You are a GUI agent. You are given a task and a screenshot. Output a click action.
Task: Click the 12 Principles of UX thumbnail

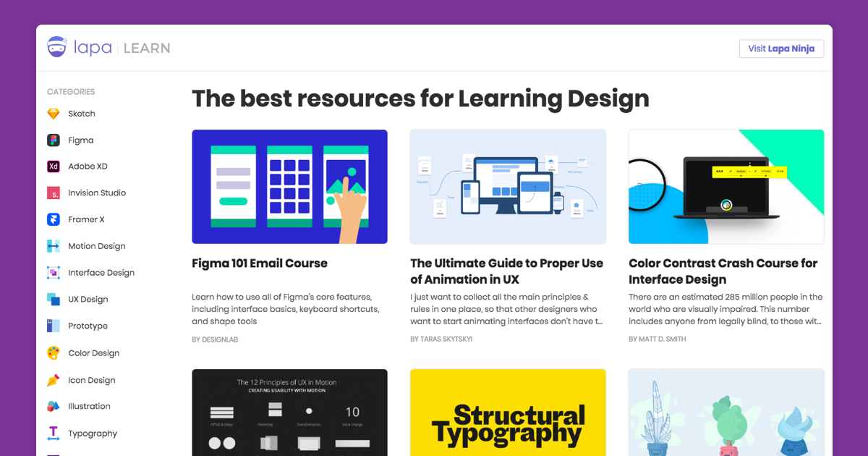(x=289, y=413)
